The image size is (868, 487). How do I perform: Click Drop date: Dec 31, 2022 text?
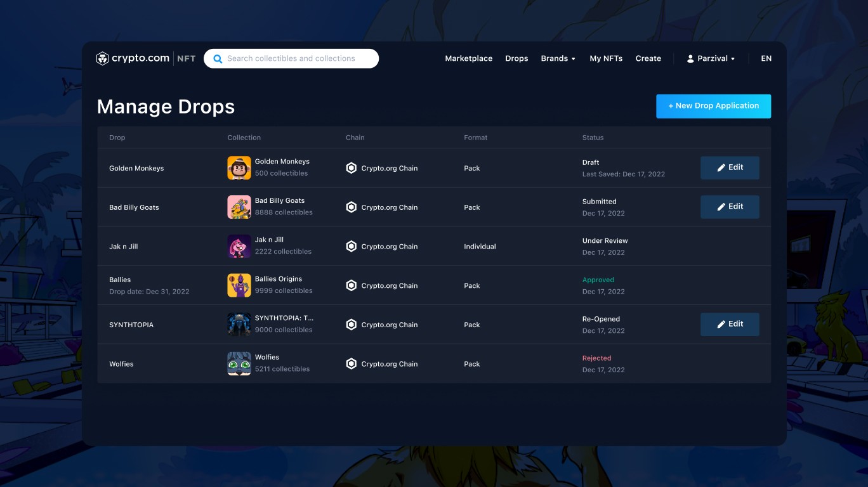coord(149,292)
